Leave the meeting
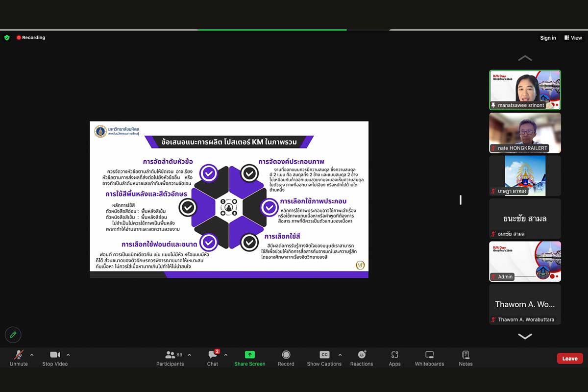The width and height of the screenshot is (588, 392). pyautogui.click(x=569, y=358)
